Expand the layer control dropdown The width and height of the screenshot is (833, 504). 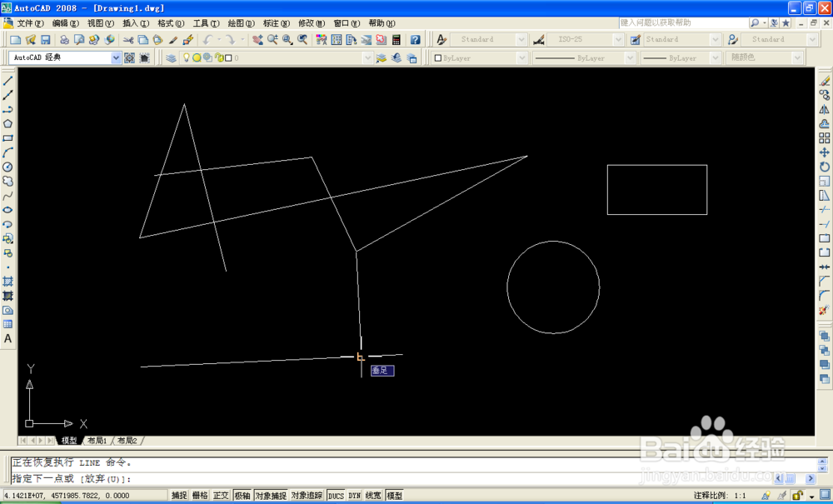click(367, 57)
